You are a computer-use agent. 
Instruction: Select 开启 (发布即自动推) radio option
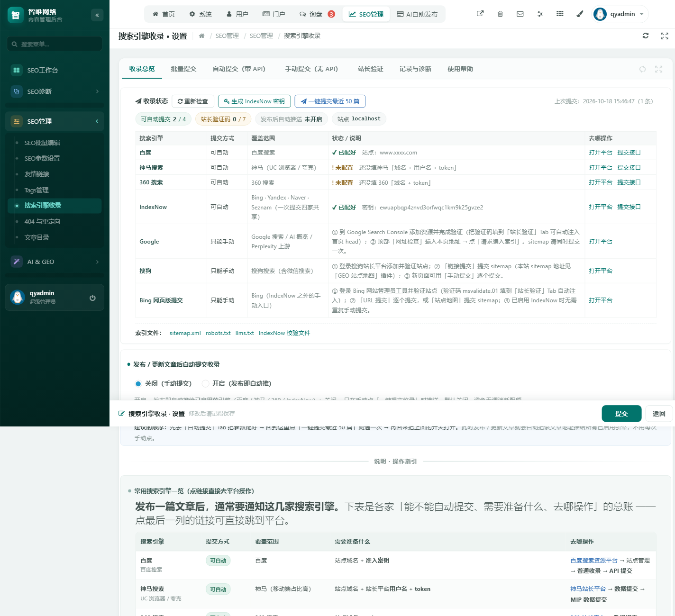click(x=206, y=384)
